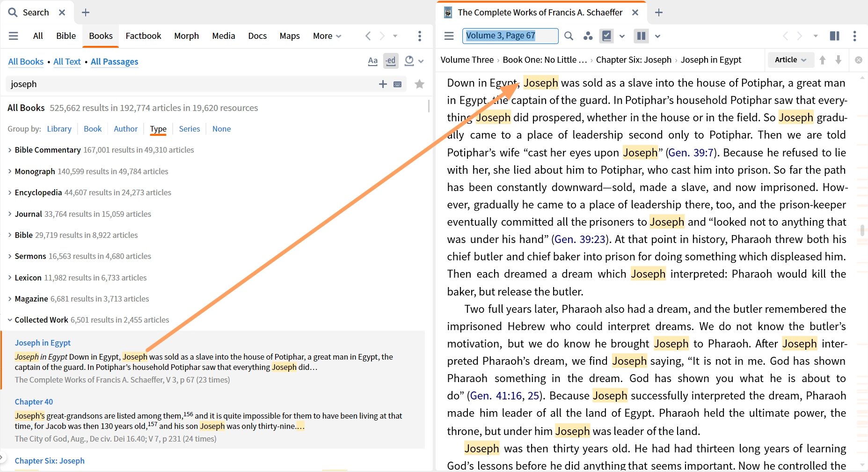Toggle the checkmark highlighting icon
This screenshot has width=868, height=472.
click(x=607, y=36)
